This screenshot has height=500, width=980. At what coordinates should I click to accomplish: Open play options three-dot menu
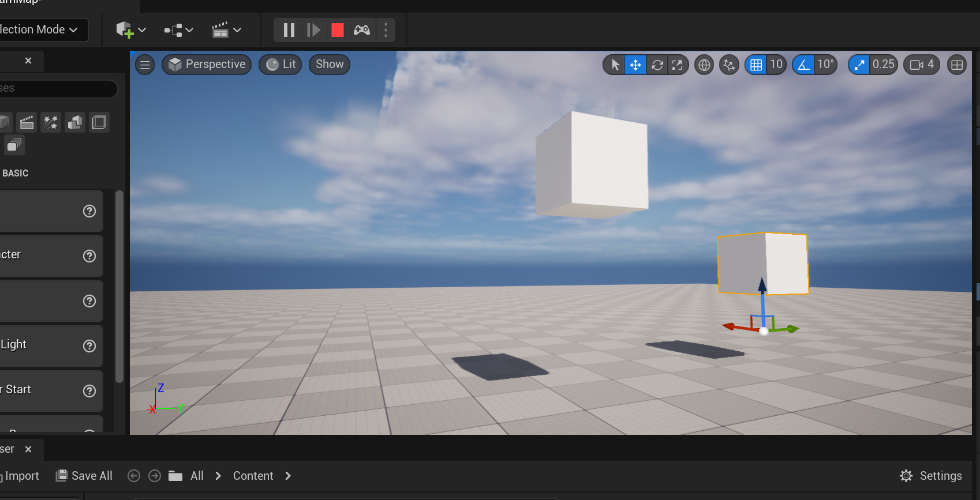click(386, 30)
